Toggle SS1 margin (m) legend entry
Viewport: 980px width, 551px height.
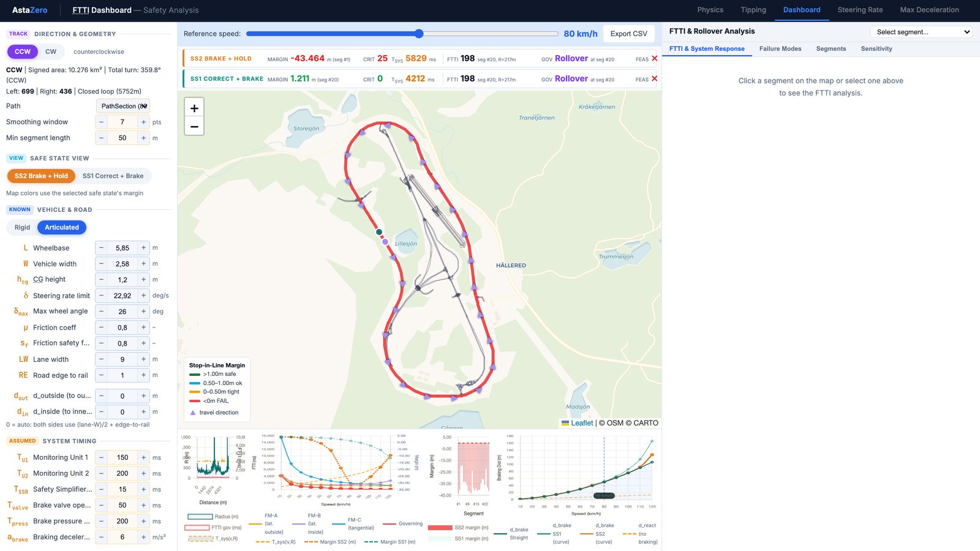point(458,539)
